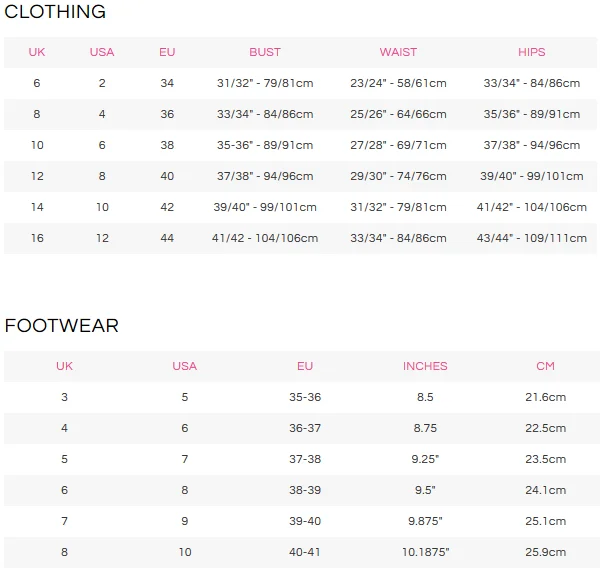Click the 24.1cm footwear value
This screenshot has width=600, height=570.
click(545, 490)
